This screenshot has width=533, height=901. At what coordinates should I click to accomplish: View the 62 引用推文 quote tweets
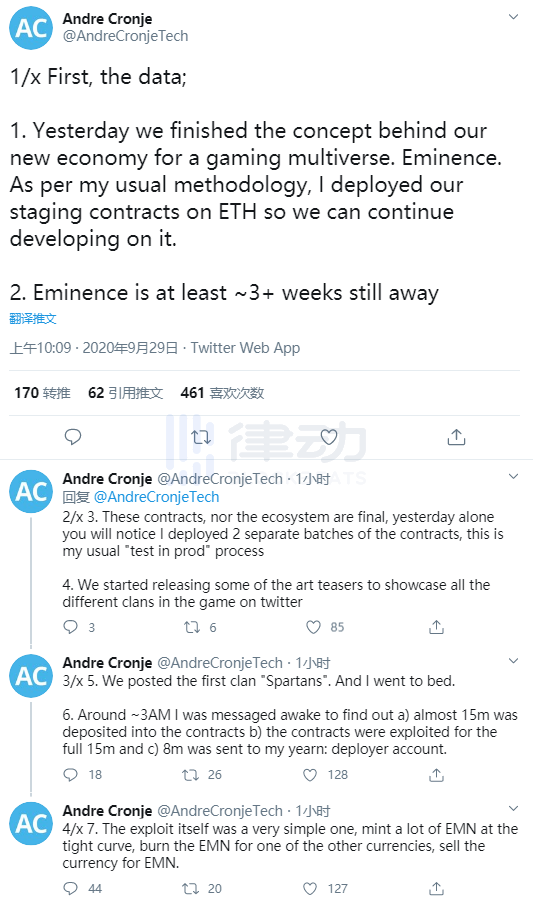pos(125,393)
